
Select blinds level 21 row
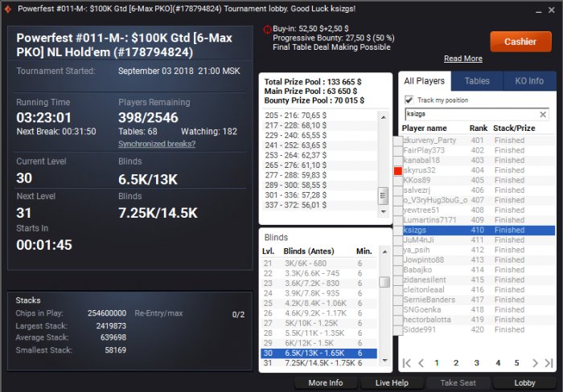coord(318,263)
